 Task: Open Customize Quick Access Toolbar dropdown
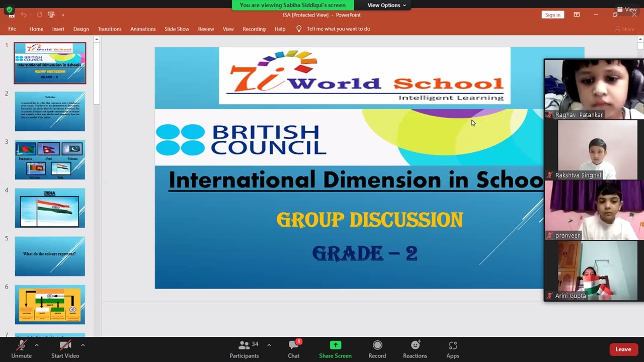tap(64, 15)
